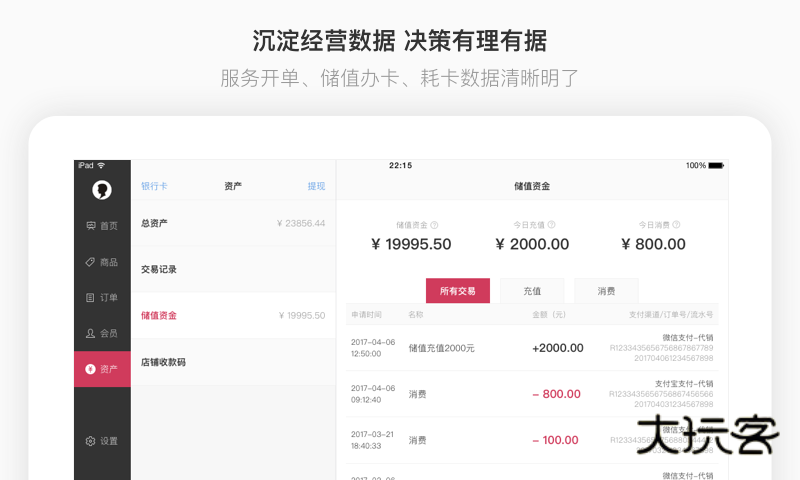Click help icon beside 储值资金 label
The height and width of the screenshot is (480, 800).
pyautogui.click(x=434, y=225)
